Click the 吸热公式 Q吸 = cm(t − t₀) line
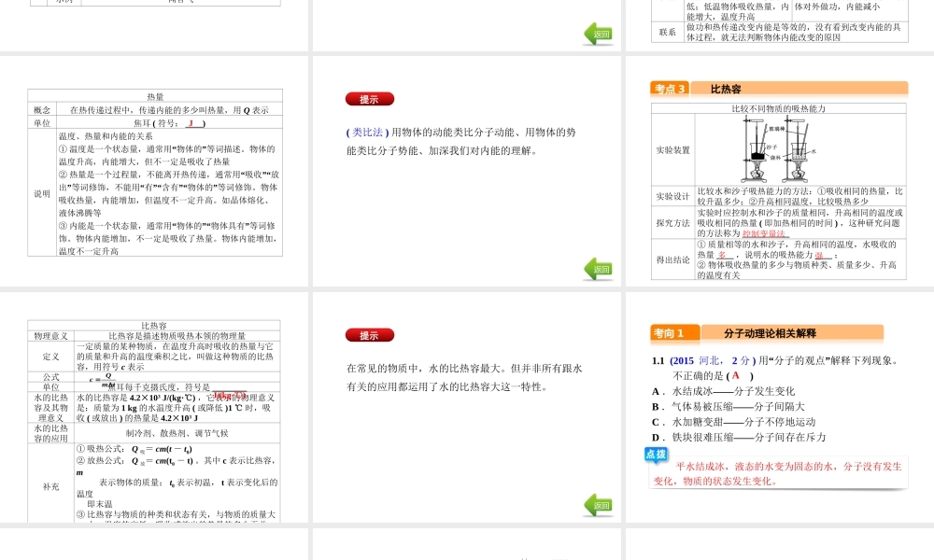Screen dimensions: 934x560 [x=134, y=449]
